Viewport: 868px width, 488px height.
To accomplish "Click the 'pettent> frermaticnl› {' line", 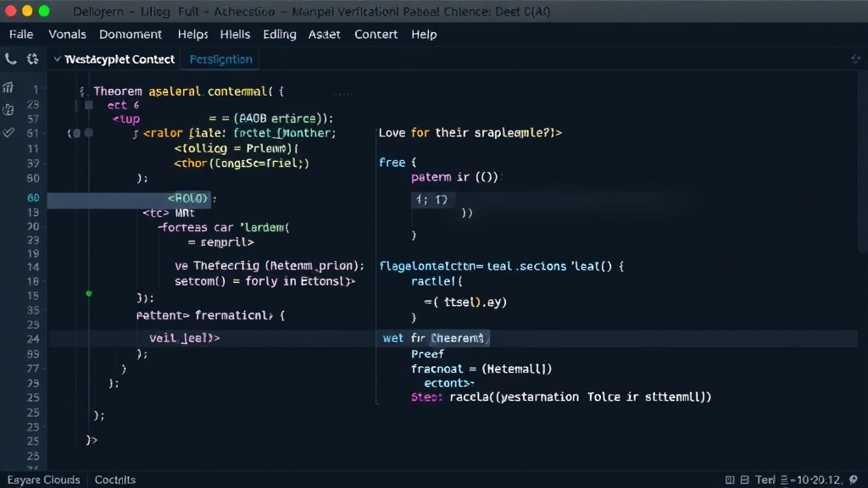I will (x=210, y=315).
